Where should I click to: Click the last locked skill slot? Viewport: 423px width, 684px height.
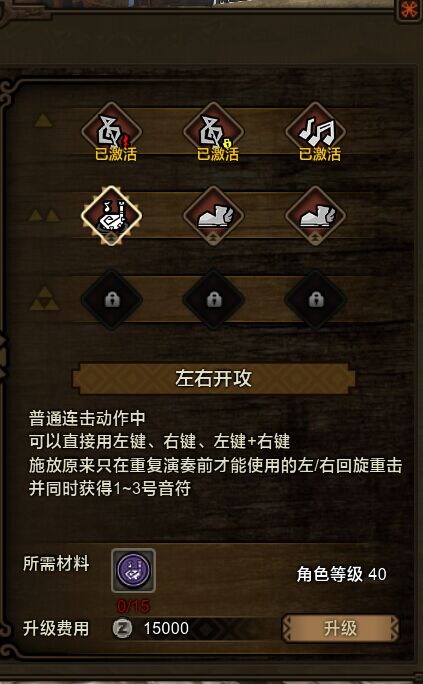[x=316, y=300]
